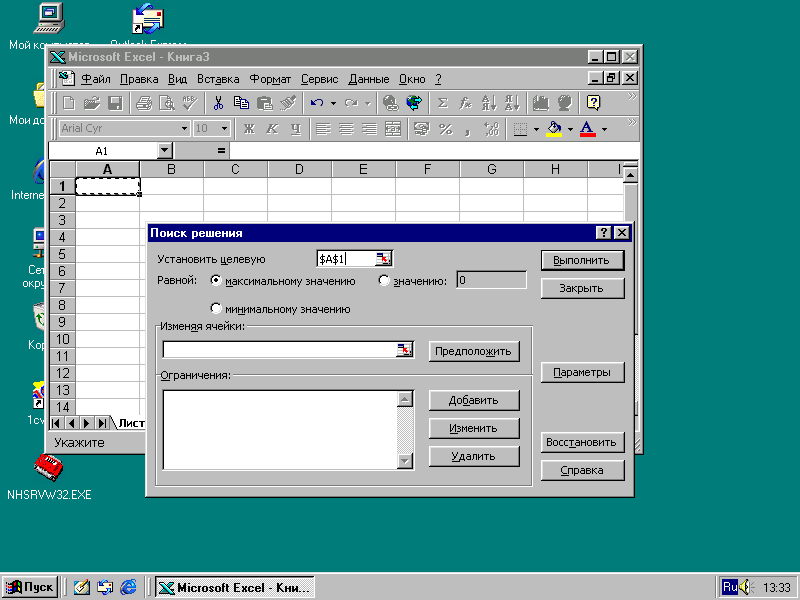
Task: Click the New workbook toolbar icon
Action: pos(69,104)
